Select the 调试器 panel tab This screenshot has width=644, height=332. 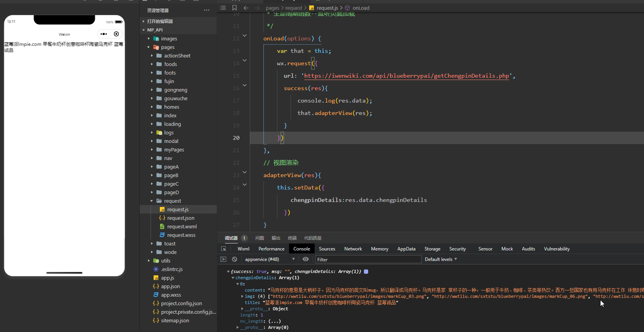pyautogui.click(x=231, y=238)
